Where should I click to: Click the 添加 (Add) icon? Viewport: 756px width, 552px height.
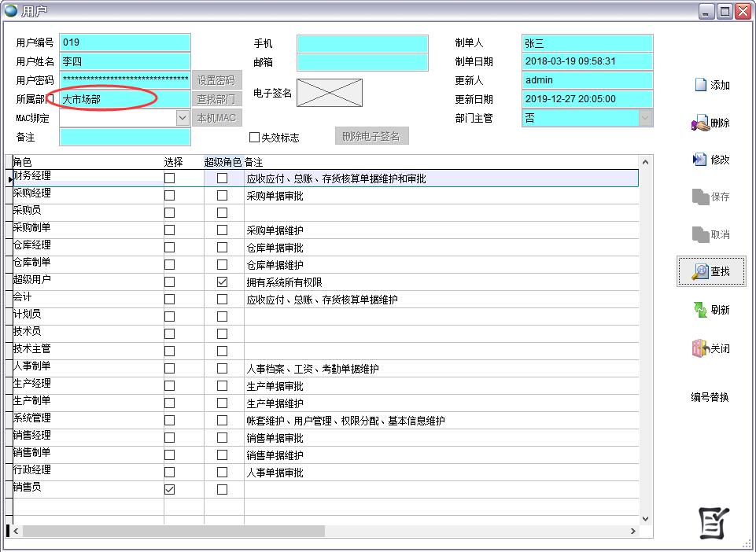click(x=712, y=85)
